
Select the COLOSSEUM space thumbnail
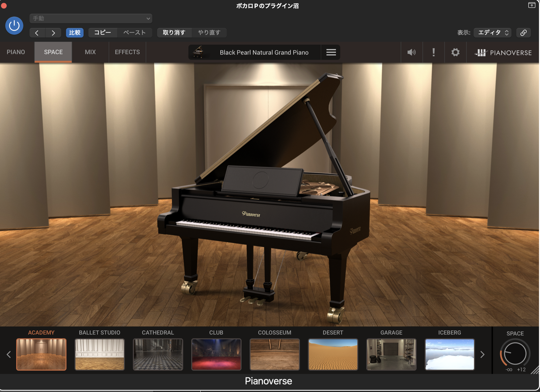(275, 355)
